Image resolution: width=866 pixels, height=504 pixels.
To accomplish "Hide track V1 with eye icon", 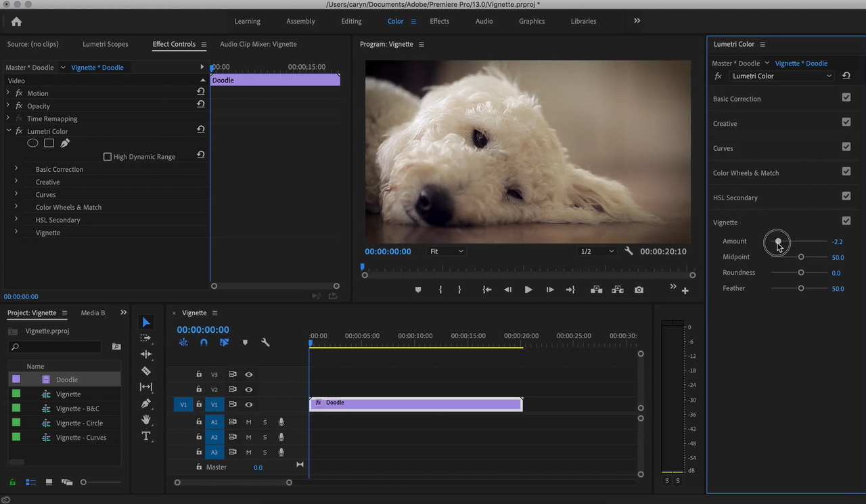I will pos(248,405).
